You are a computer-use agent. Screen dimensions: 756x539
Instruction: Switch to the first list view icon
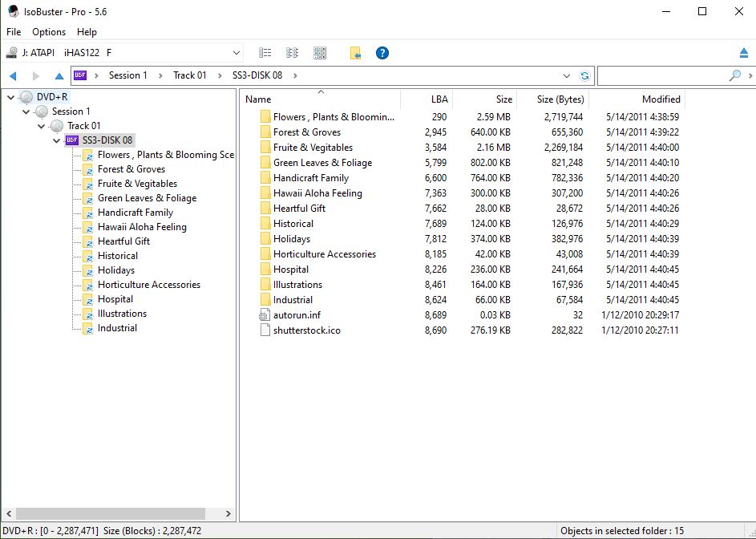point(265,53)
